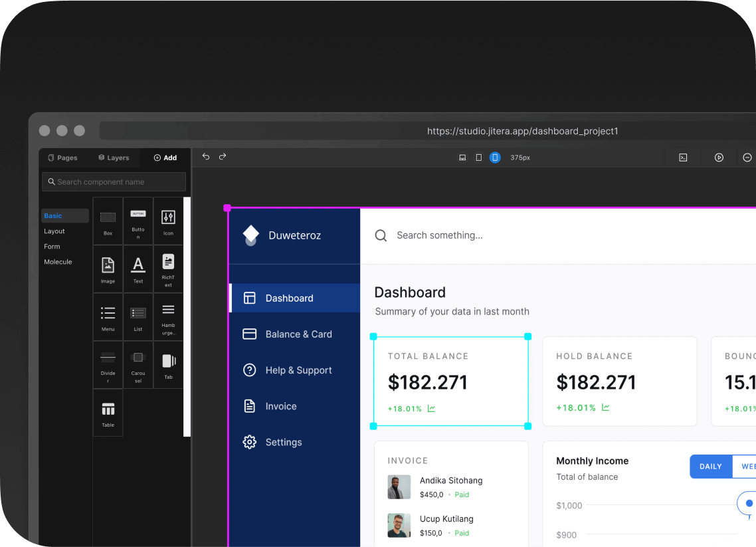Switch to tablet viewport preview
756x547 pixels.
tap(478, 158)
